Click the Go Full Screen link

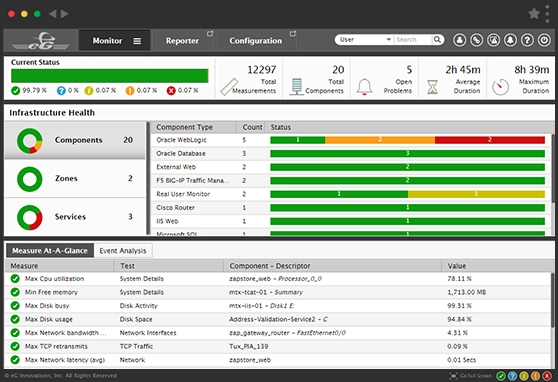(x=476, y=376)
